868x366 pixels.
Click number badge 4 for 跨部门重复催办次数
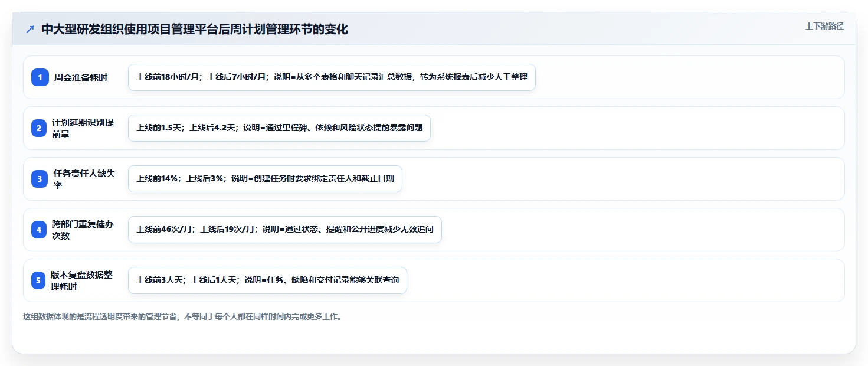[39, 230]
